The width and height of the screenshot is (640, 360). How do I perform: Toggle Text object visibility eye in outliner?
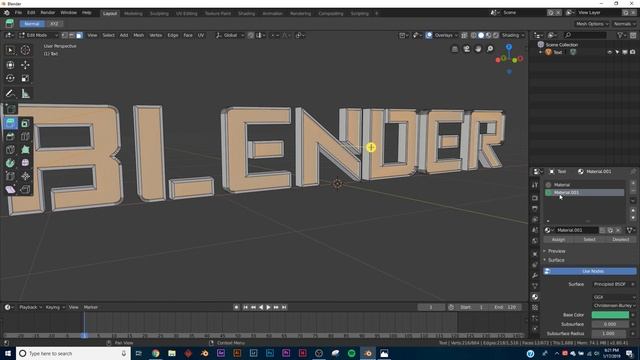tap(609, 52)
